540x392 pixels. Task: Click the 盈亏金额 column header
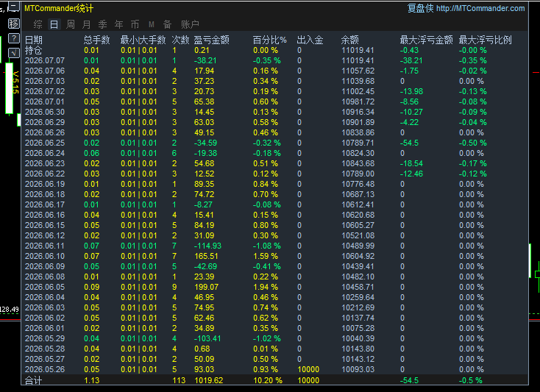click(x=211, y=40)
